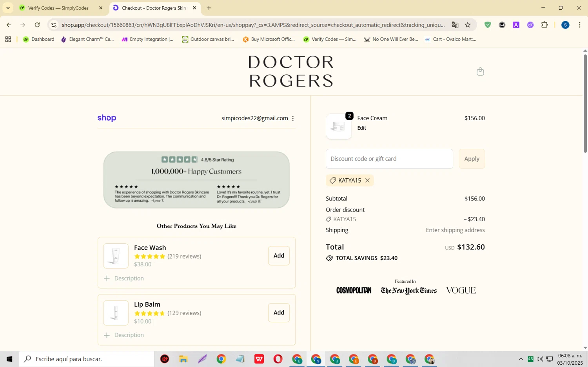
Task: Open the Windows Start menu
Action: click(9, 359)
